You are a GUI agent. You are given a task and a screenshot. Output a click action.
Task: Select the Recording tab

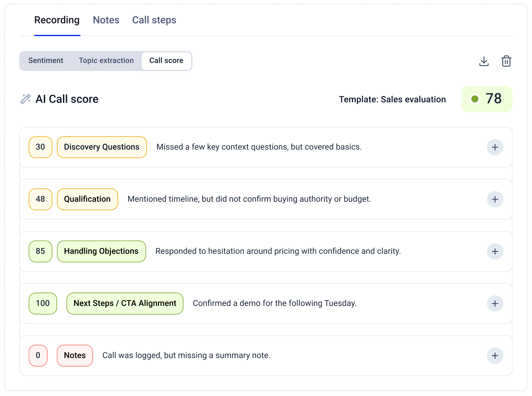(57, 20)
